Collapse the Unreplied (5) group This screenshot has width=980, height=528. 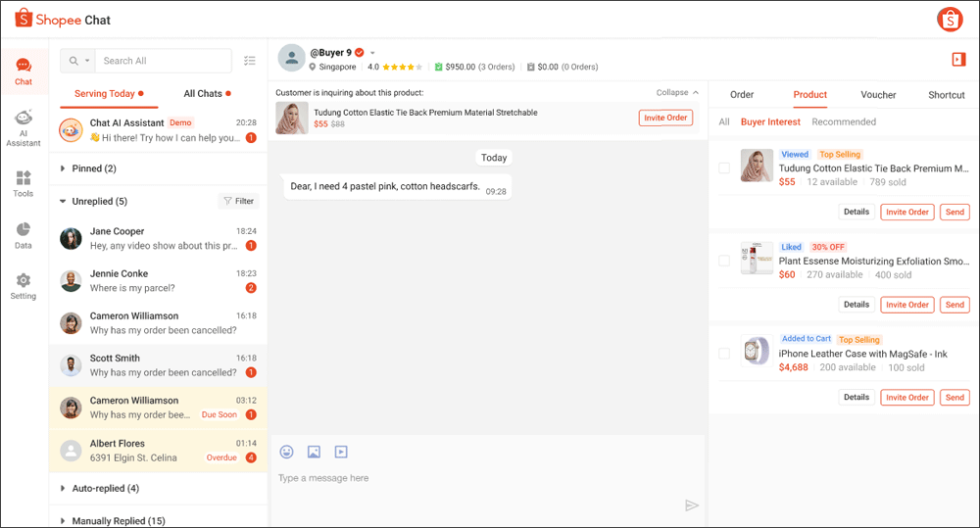coord(63,201)
